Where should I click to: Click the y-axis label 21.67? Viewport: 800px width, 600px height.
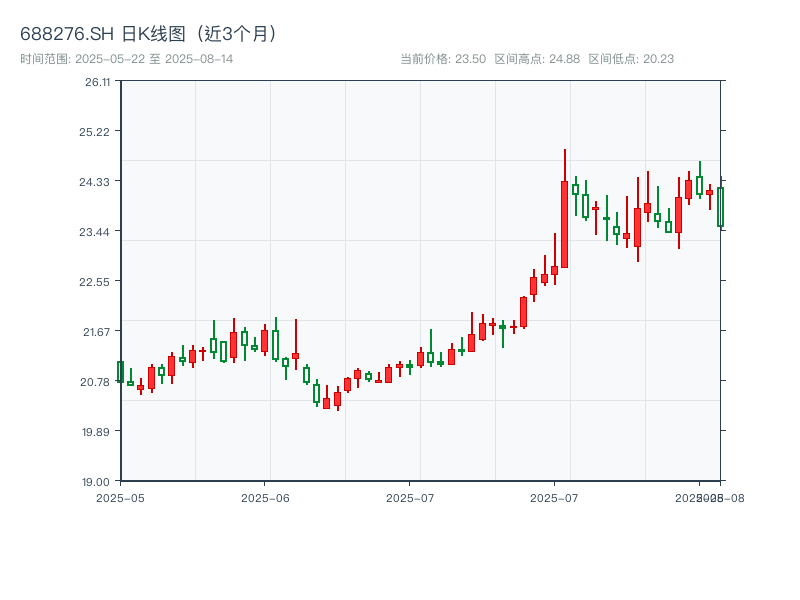point(96,332)
